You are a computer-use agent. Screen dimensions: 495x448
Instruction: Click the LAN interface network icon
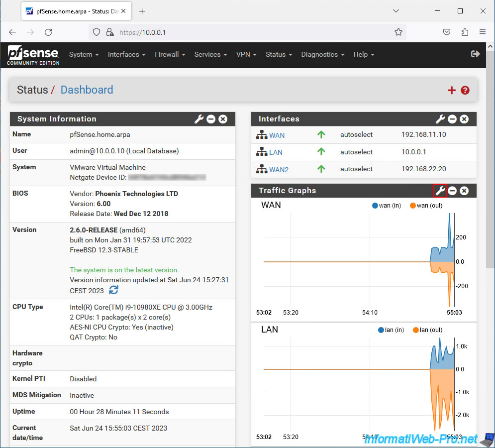click(x=262, y=152)
